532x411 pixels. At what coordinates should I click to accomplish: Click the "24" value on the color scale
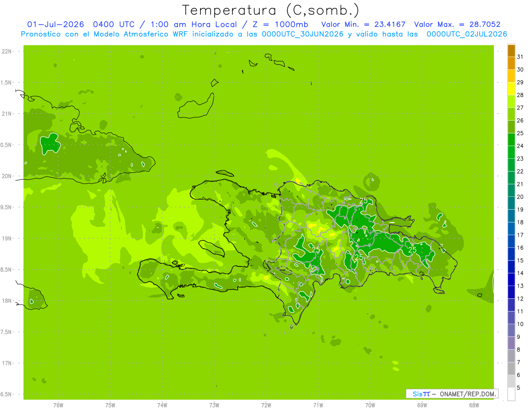(520, 146)
